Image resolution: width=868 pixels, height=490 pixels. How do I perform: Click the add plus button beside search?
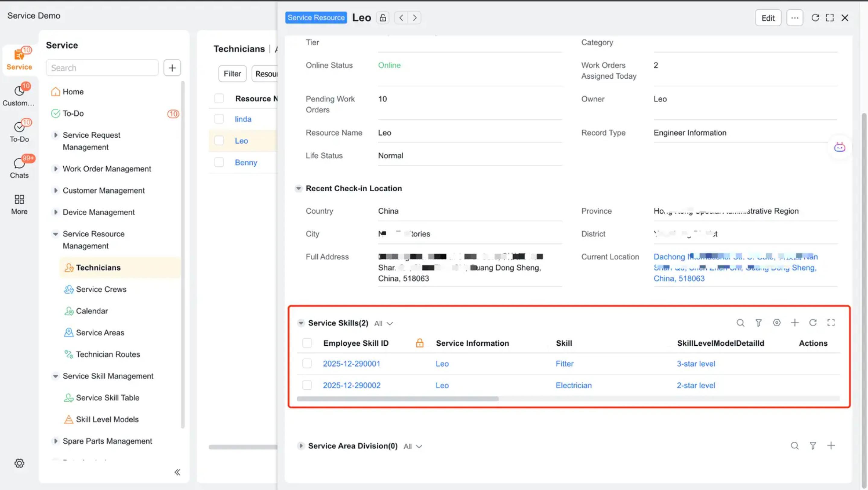click(172, 68)
